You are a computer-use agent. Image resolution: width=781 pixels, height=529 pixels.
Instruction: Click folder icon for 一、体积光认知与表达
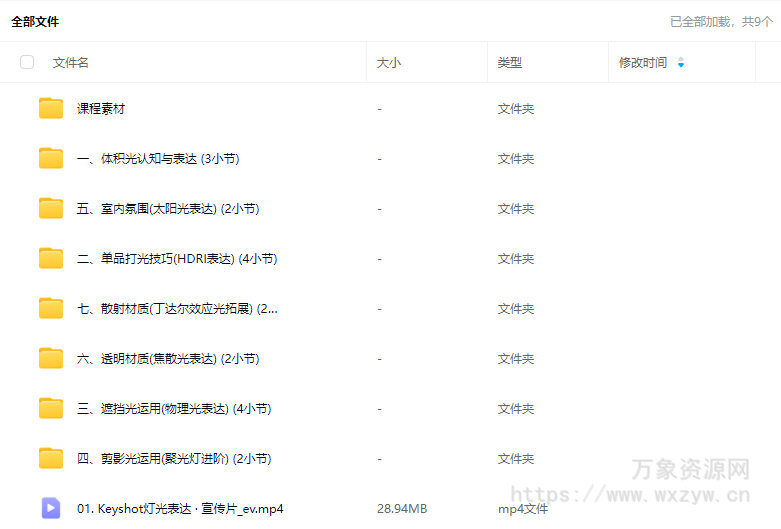tap(51, 158)
